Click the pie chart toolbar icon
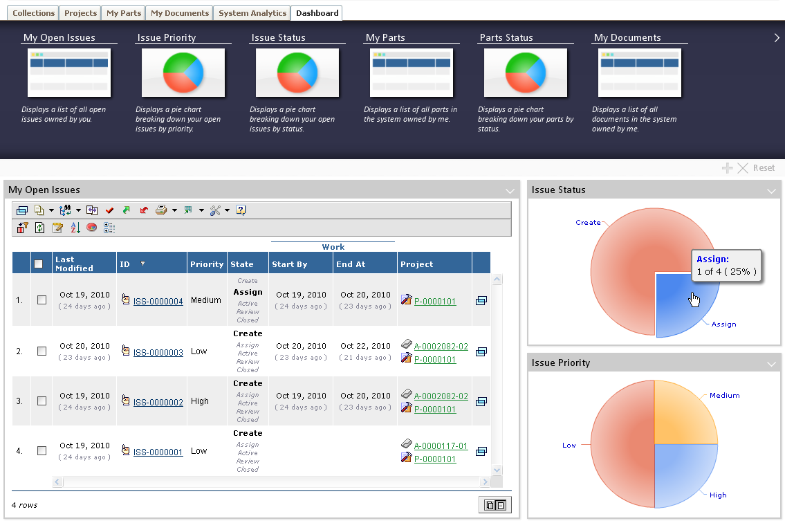Image resolution: width=785 pixels, height=532 pixels. [91, 228]
